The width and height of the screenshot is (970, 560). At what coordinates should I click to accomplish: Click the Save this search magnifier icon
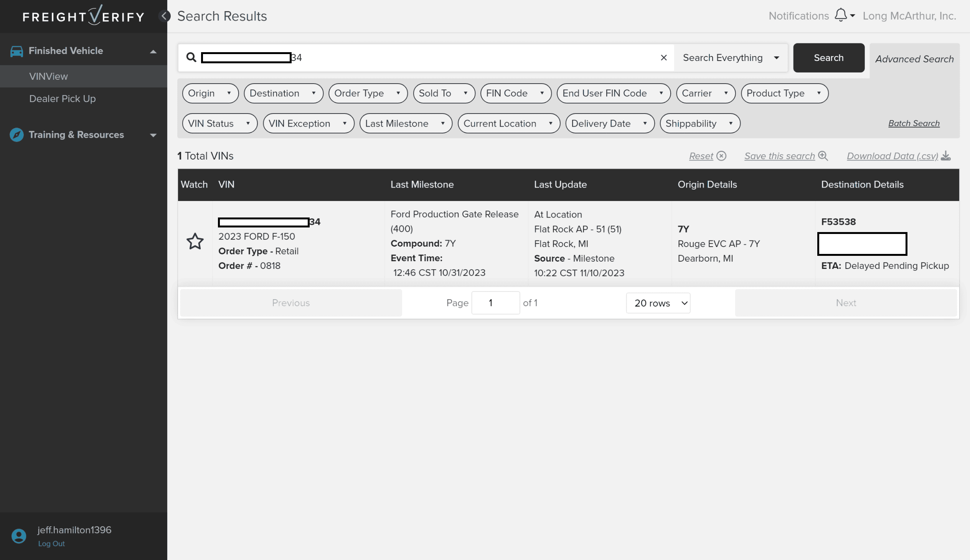823,156
